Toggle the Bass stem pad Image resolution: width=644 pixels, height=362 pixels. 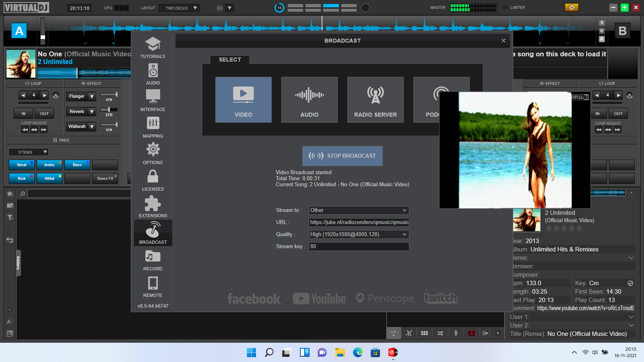77,165
